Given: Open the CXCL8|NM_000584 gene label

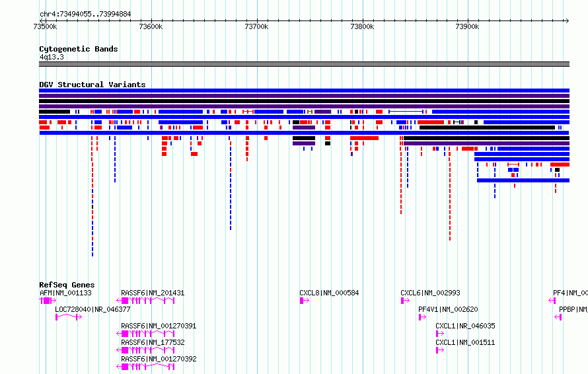Looking at the screenshot, I should coord(329,293).
